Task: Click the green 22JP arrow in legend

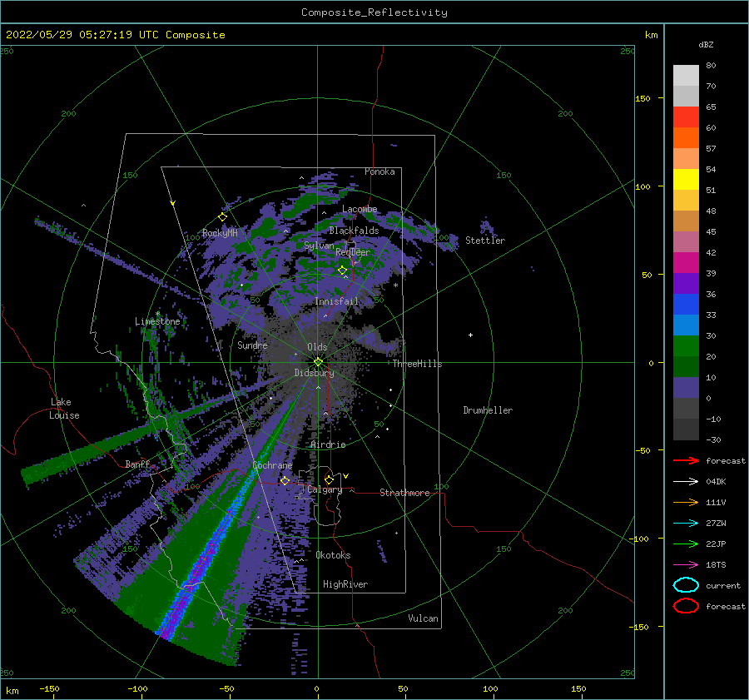Action: tap(686, 544)
